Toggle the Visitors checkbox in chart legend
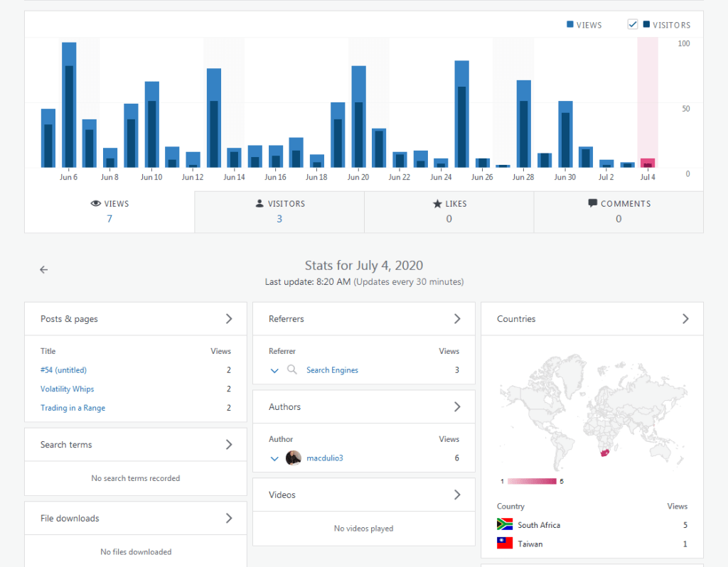728x567 pixels. coord(633,25)
